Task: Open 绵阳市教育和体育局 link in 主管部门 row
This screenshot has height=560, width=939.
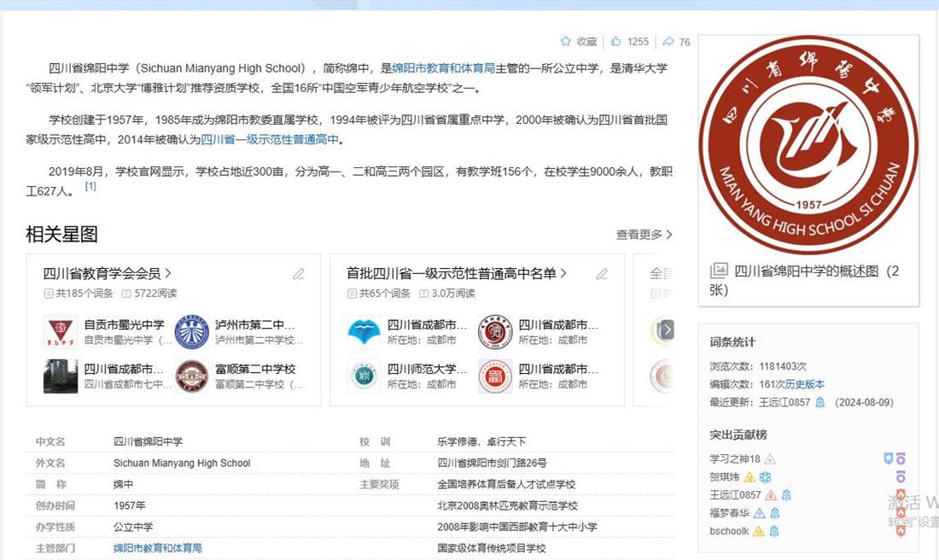Action: 158,548
